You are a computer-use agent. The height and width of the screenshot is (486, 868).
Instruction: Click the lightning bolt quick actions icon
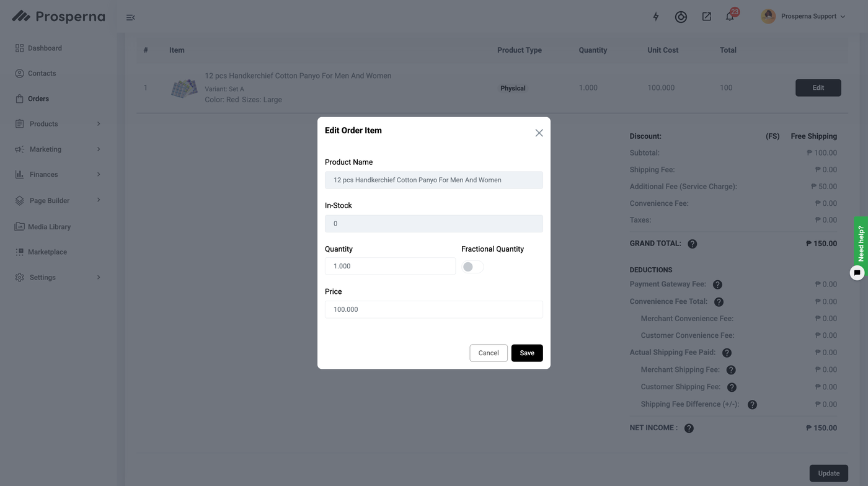pyautogui.click(x=656, y=17)
